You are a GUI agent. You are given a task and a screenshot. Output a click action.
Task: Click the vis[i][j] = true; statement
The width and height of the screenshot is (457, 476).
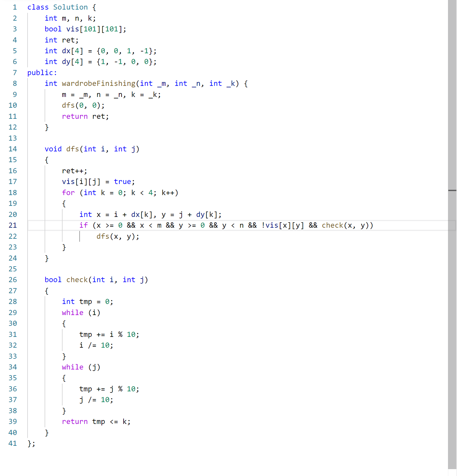(98, 182)
